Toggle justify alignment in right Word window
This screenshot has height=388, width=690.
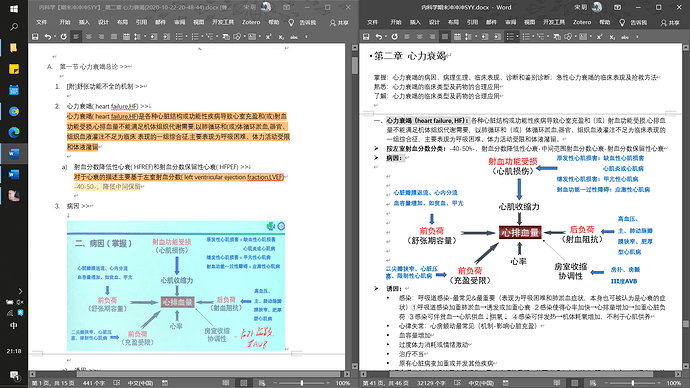click(444, 37)
